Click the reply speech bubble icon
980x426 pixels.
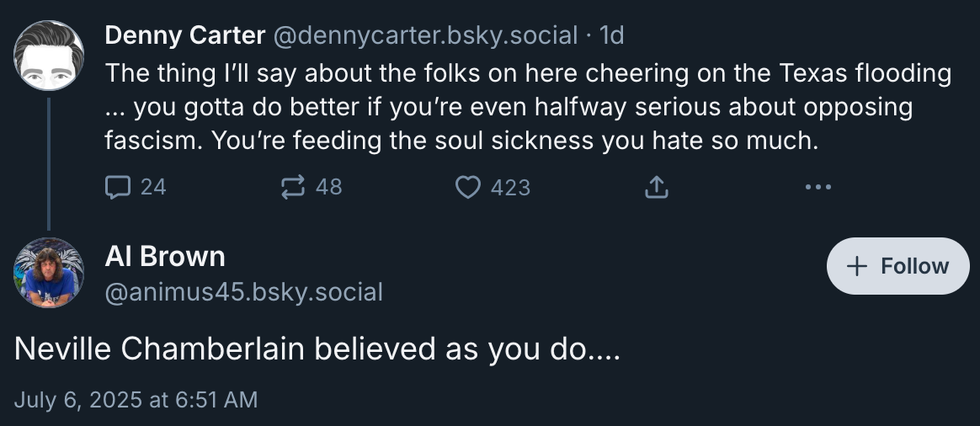[116, 186]
